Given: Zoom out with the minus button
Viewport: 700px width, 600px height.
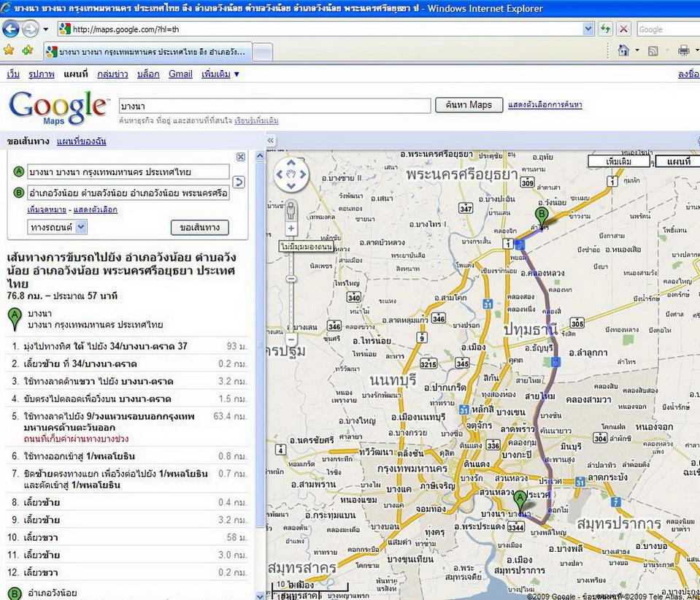Looking at the screenshot, I should [291, 339].
